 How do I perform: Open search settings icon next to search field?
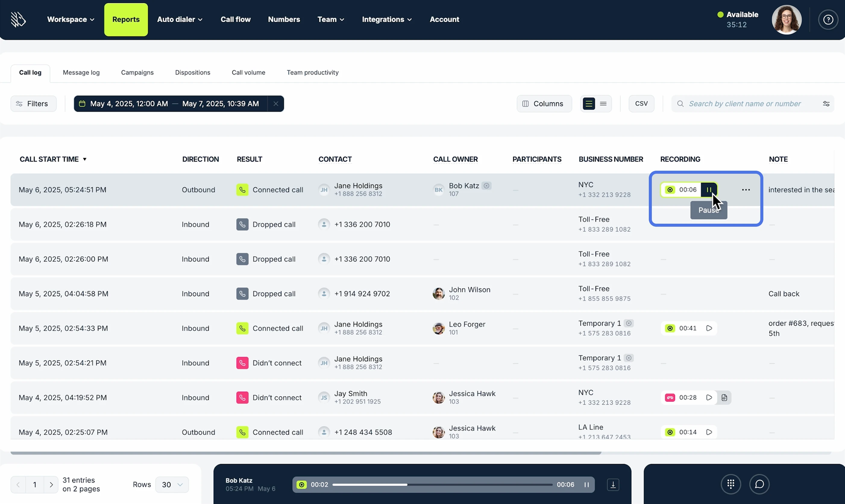[826, 104]
